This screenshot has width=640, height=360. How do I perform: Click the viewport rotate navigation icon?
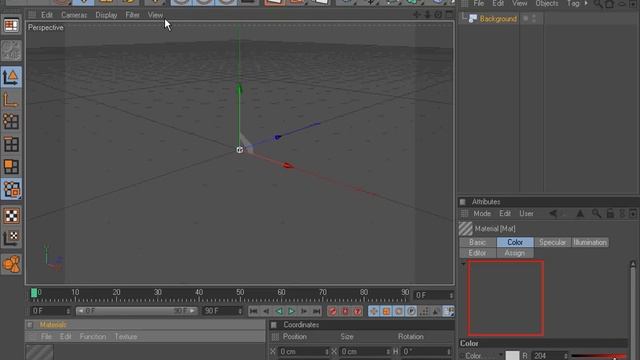(438, 15)
